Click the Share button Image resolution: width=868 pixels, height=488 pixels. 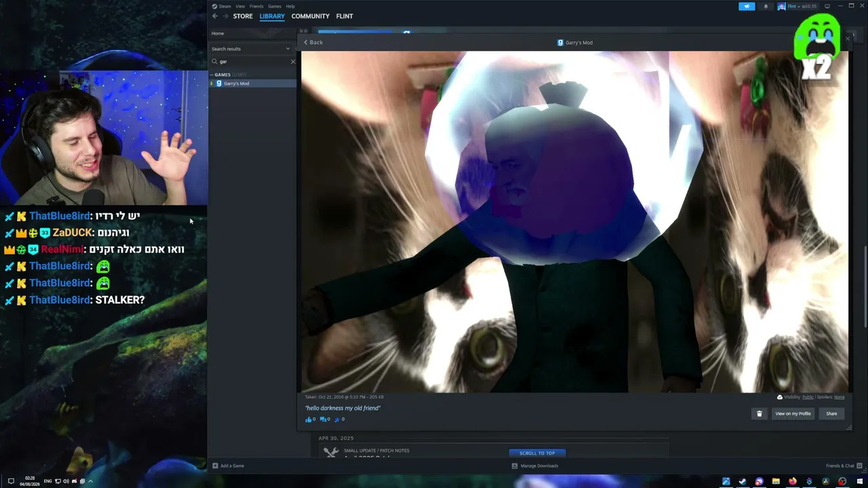[831, 413]
